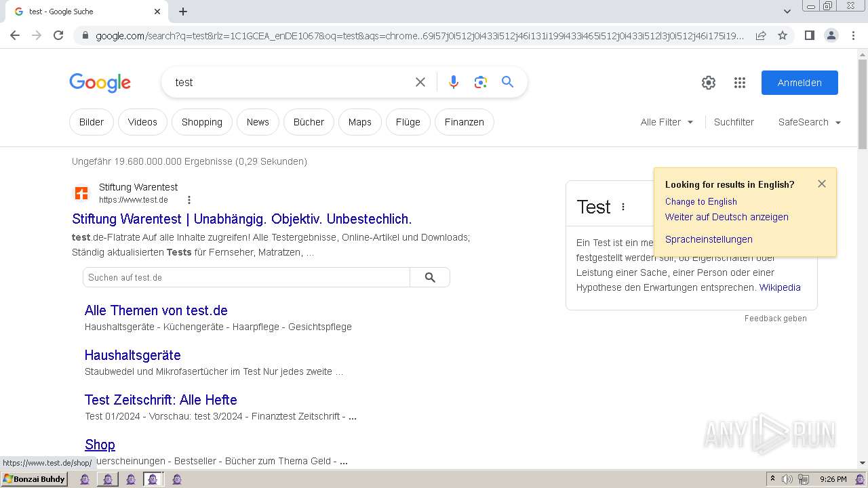Screen dimensions: 868x488
Task: Open the Chrome profile avatar
Action: (x=831, y=35)
